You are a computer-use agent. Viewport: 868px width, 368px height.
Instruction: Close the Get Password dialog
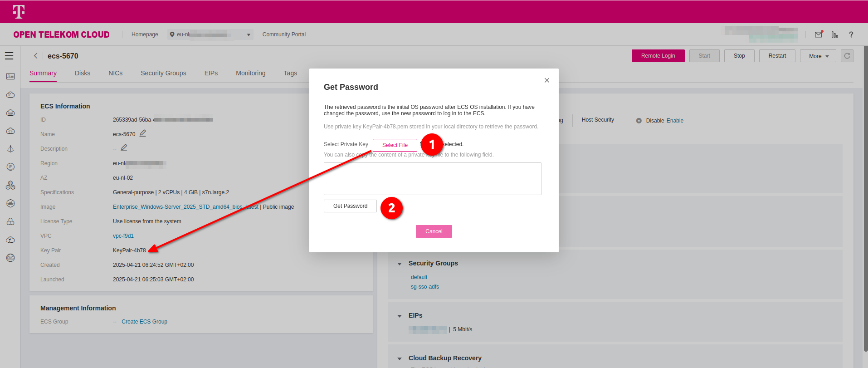tap(546, 80)
